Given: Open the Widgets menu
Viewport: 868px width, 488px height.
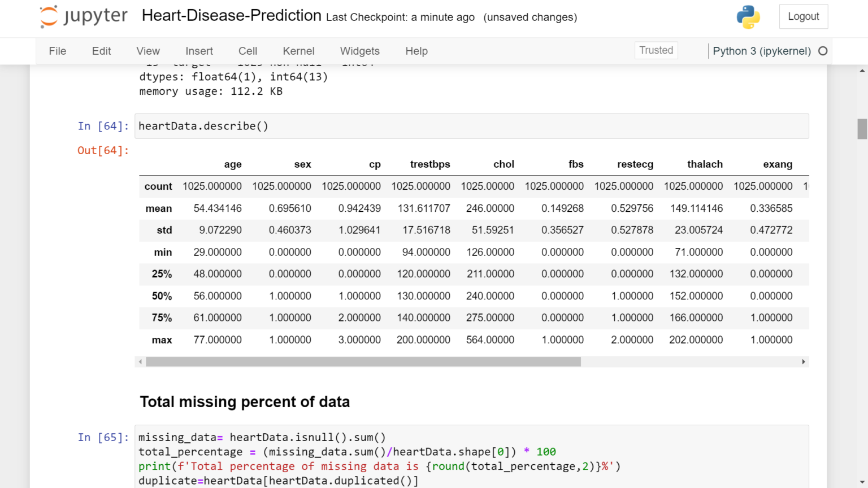Looking at the screenshot, I should pos(359,51).
